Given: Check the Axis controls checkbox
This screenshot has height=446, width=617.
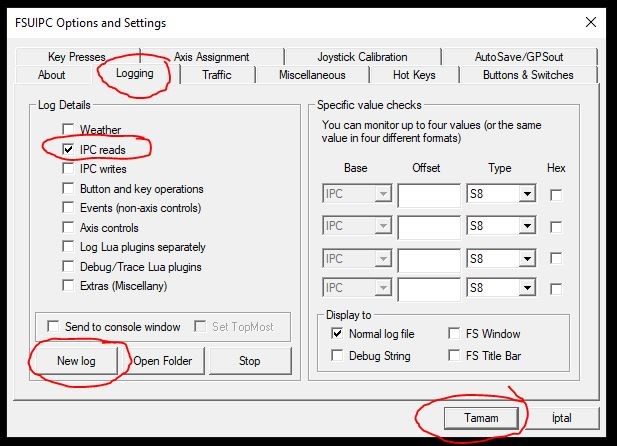Looking at the screenshot, I should point(68,227).
